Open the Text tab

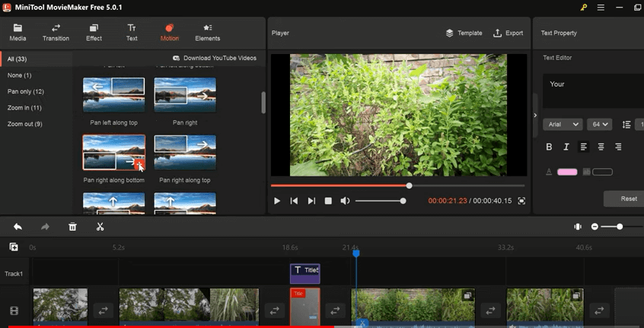pyautogui.click(x=132, y=33)
